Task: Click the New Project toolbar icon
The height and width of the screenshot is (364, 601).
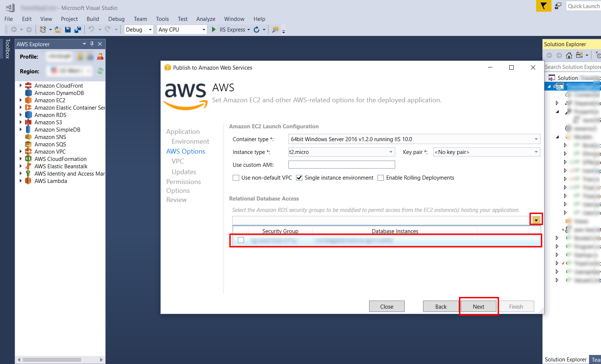Action: (x=43, y=30)
